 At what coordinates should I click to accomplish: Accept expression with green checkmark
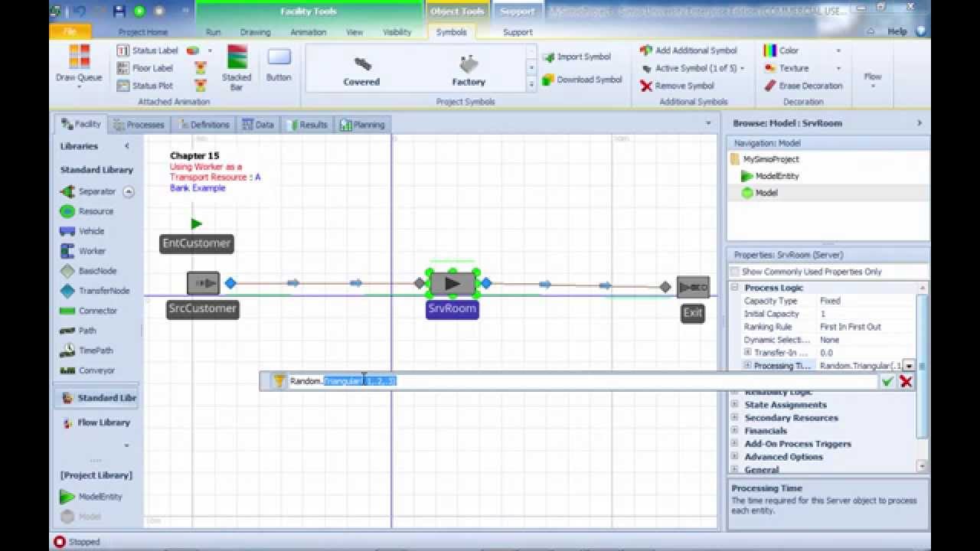pyautogui.click(x=888, y=381)
